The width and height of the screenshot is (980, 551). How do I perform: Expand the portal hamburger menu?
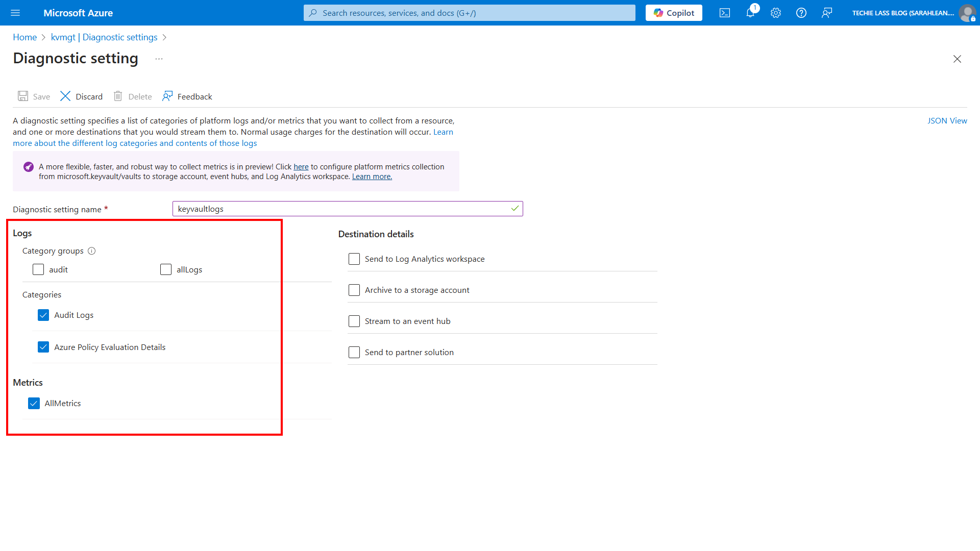click(15, 13)
